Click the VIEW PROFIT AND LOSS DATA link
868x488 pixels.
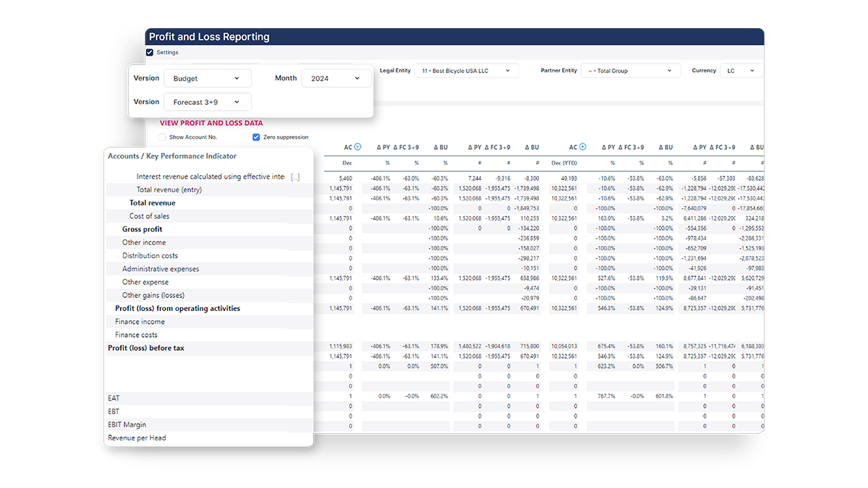211,123
